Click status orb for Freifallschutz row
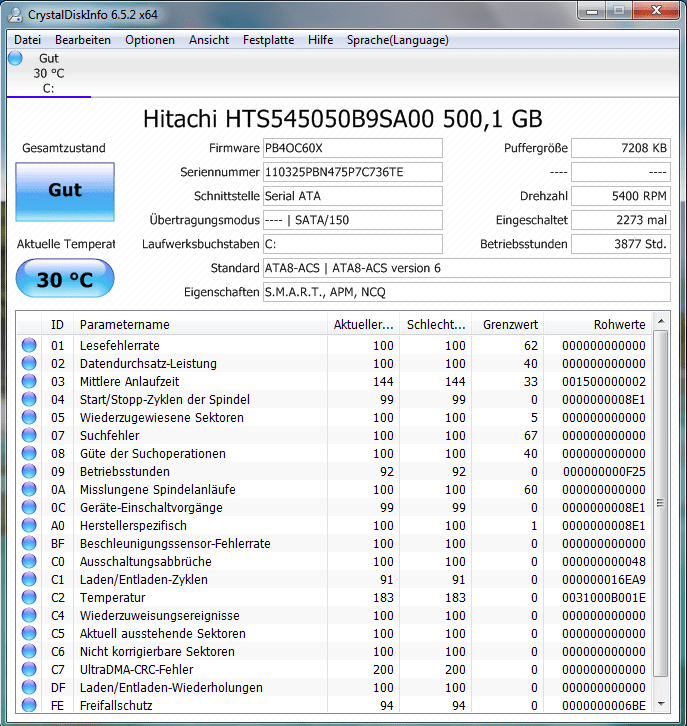Image resolution: width=687 pixels, height=726 pixels. point(29,705)
